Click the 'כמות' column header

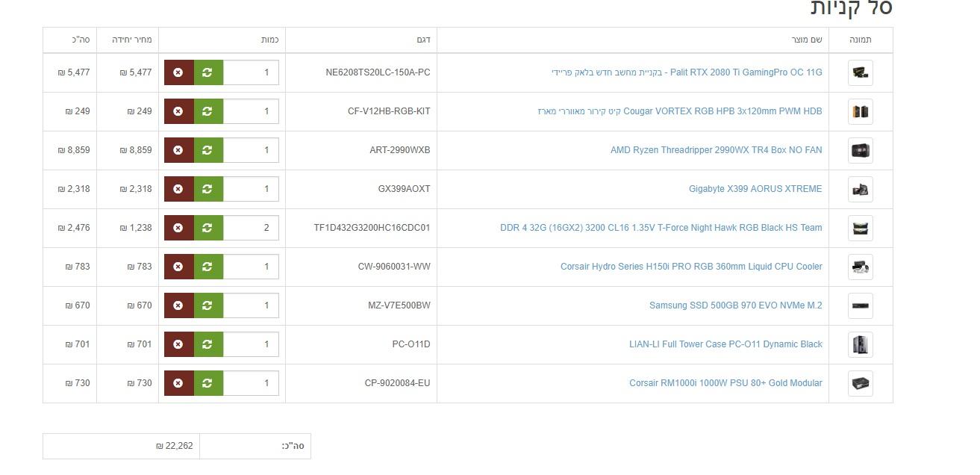270,40
